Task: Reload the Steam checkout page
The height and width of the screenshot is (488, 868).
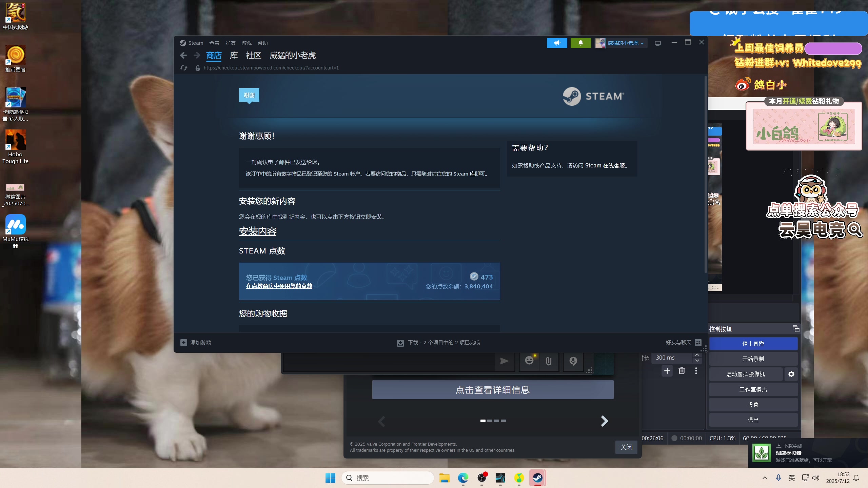Action: [184, 68]
